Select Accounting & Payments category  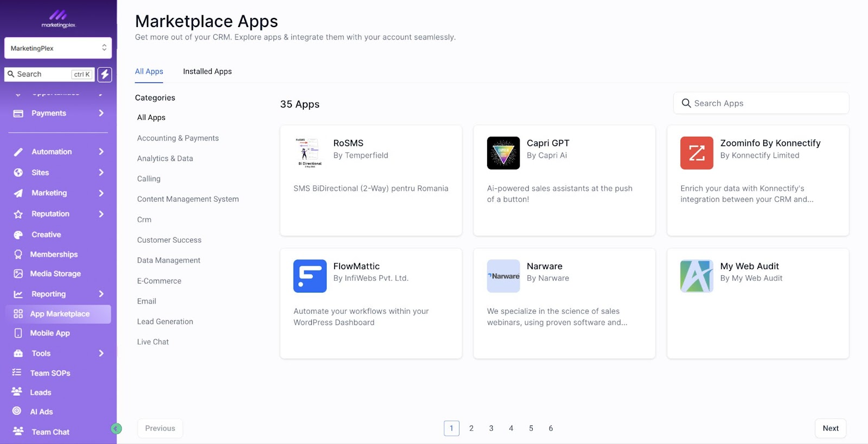point(178,138)
